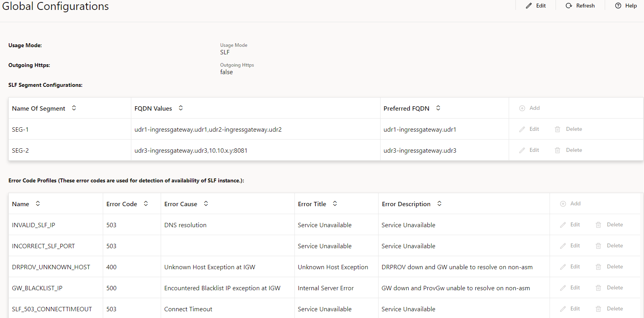The width and height of the screenshot is (644, 318).
Task: Click the Refresh circular arrow icon
Action: point(569,6)
